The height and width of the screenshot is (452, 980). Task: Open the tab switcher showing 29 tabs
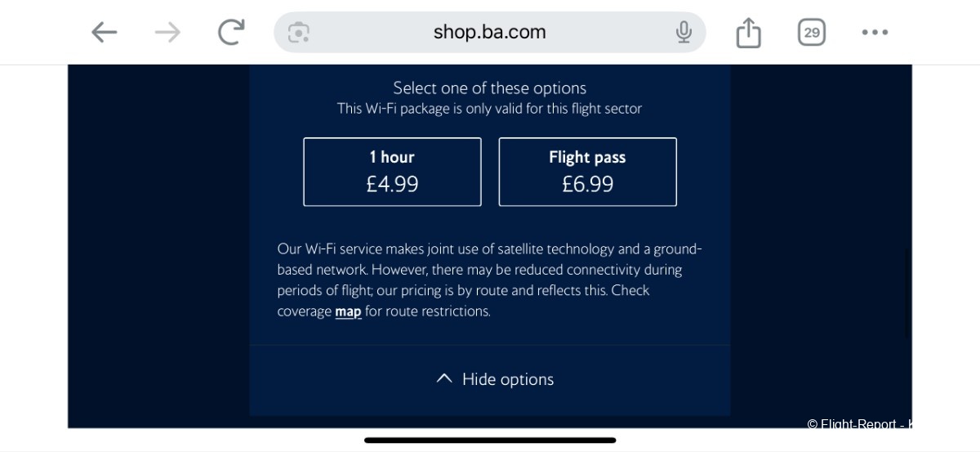point(811,32)
